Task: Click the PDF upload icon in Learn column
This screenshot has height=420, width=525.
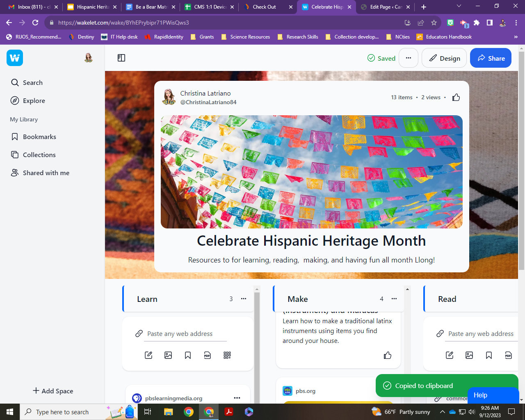Action: pyautogui.click(x=208, y=355)
